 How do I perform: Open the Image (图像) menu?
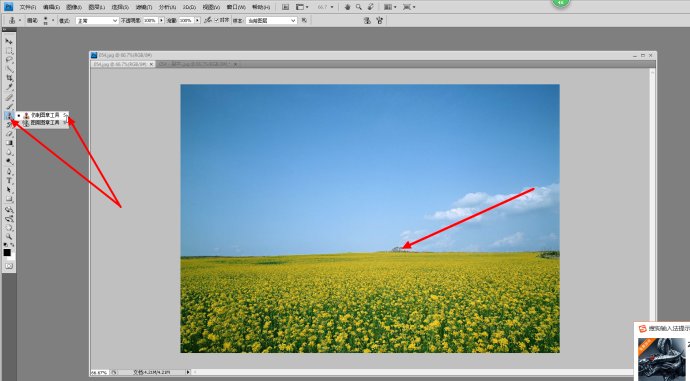click(74, 7)
